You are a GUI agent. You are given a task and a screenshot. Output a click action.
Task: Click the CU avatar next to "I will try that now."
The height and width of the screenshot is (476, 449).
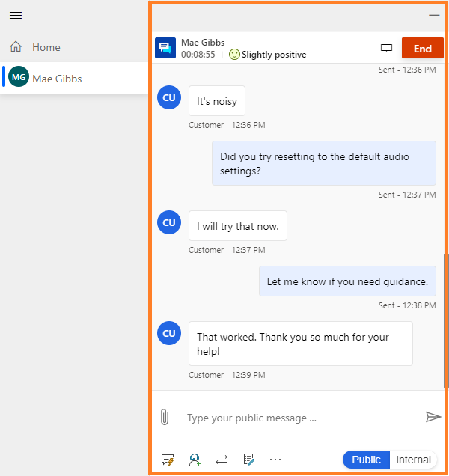169,222
